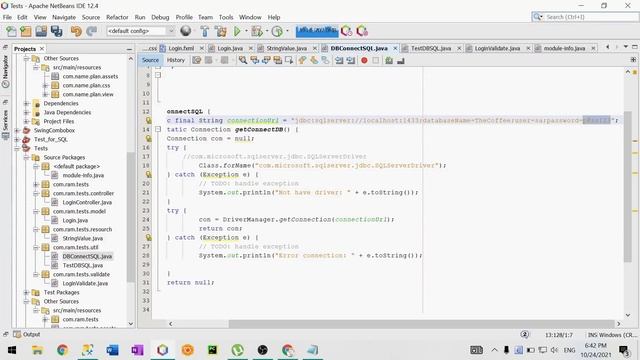Open the Tools menu

point(226,17)
